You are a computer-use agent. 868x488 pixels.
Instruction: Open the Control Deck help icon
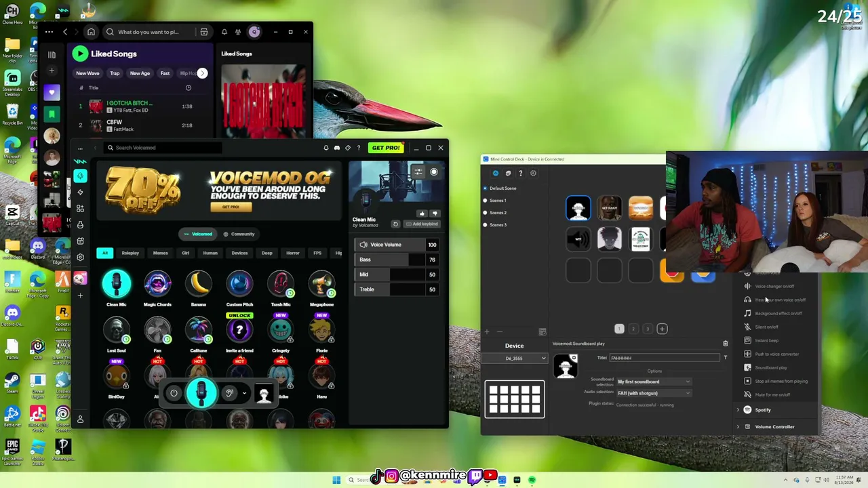tap(521, 174)
